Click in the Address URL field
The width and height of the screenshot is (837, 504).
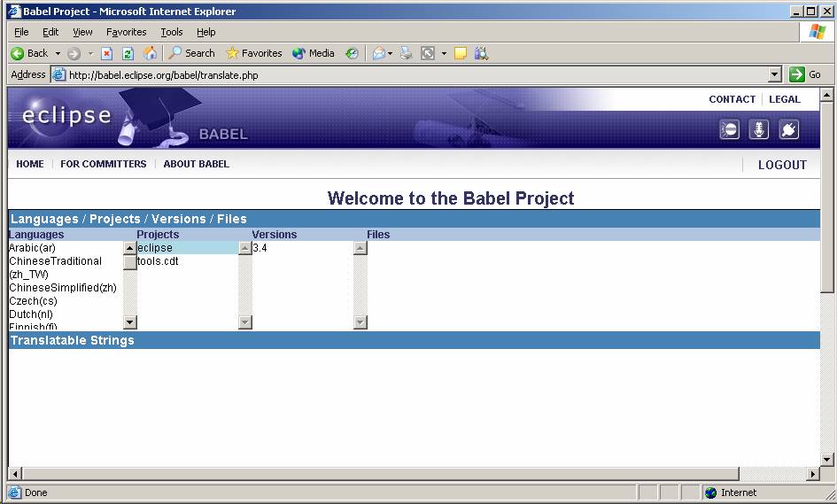pos(418,74)
